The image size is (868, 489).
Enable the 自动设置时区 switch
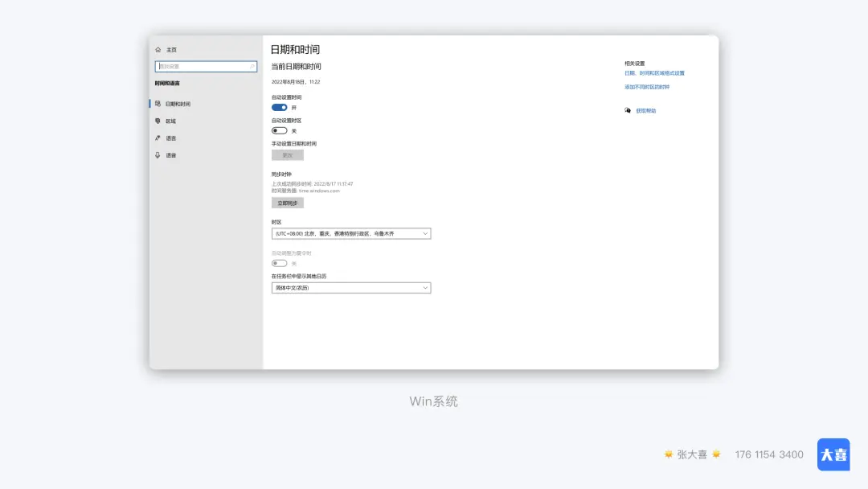click(x=280, y=130)
